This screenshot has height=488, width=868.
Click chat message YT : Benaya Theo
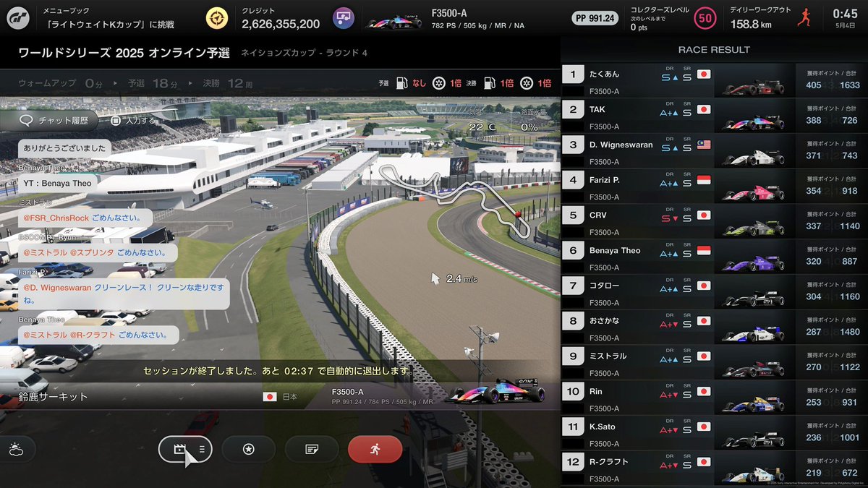coord(58,183)
